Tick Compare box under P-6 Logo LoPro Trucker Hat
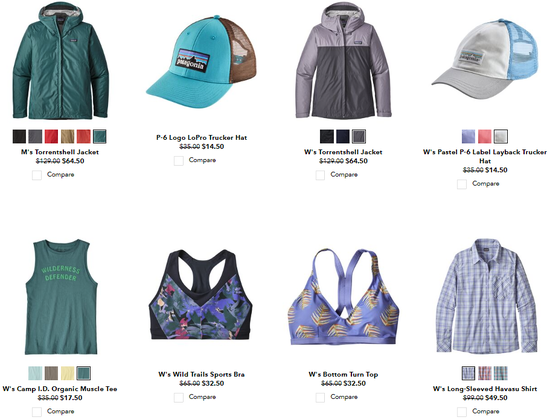Viewport: 550px width, 420px height. [179, 161]
